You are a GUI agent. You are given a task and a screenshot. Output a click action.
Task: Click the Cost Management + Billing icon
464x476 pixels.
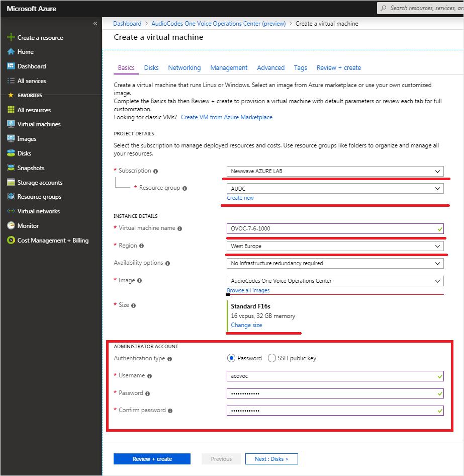[x=11, y=241]
